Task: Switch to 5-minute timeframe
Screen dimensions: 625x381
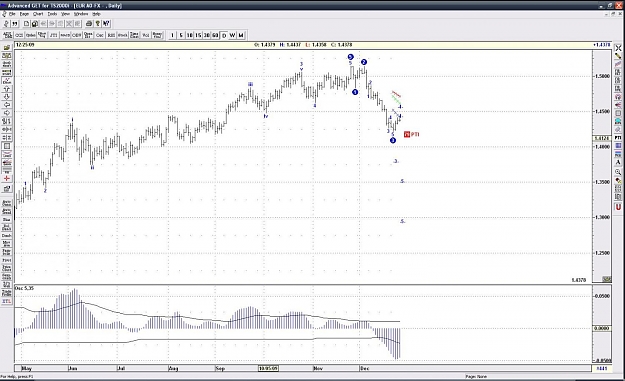Action: click(x=181, y=35)
